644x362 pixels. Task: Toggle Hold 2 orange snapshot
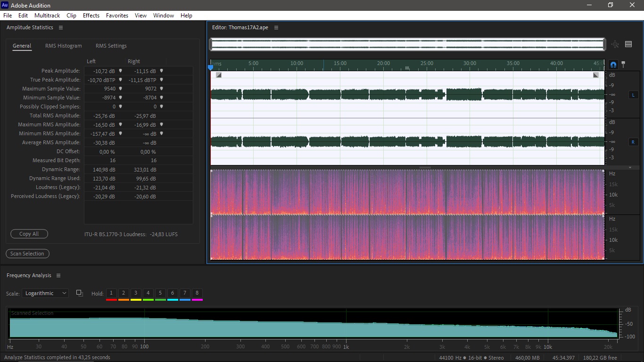coord(124,295)
